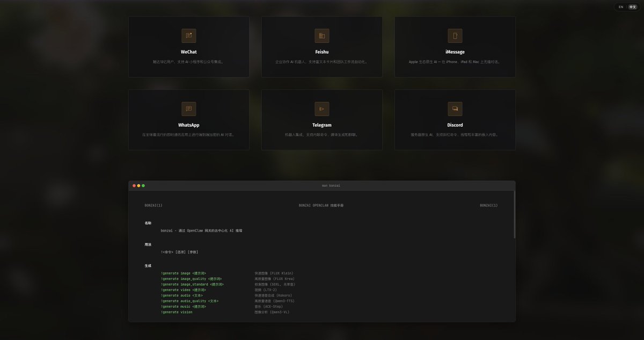Click the terminal title 'man bonzai'
Viewport: 644px width, 340px height.
pyautogui.click(x=331, y=185)
